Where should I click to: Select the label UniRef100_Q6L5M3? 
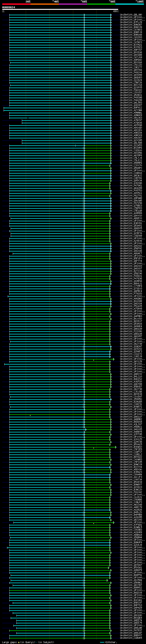131,103
